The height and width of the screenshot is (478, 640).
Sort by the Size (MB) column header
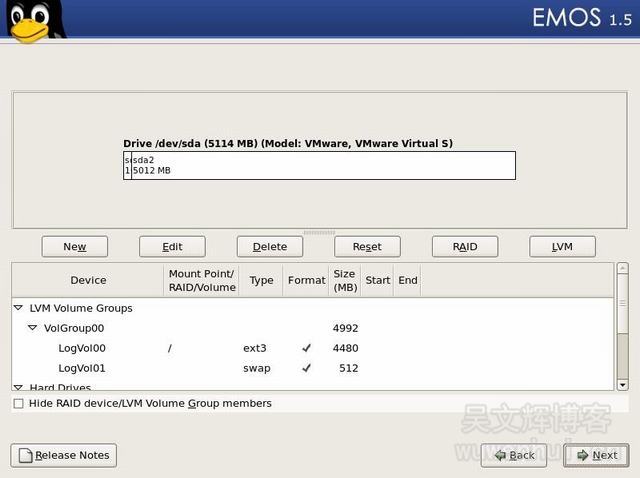(x=344, y=280)
